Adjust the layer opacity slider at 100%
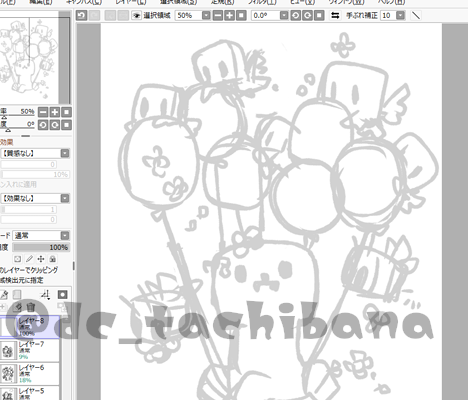The height and width of the screenshot is (400, 468). click(41, 247)
